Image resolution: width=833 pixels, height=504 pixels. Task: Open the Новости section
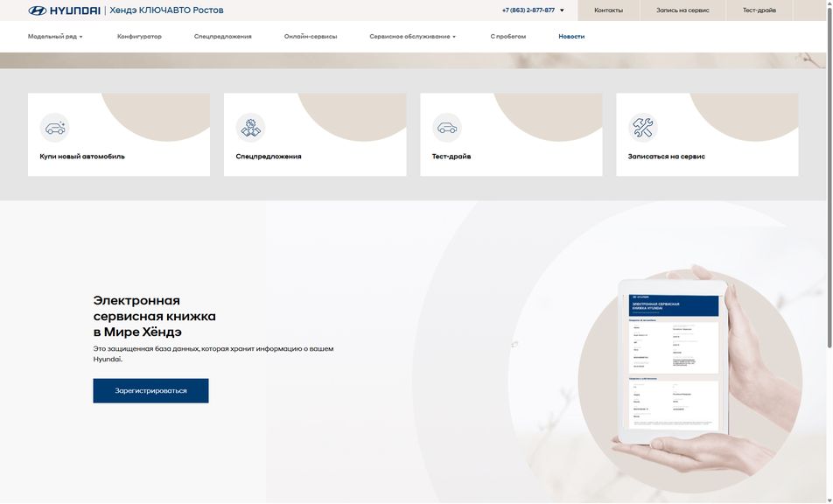click(x=571, y=37)
